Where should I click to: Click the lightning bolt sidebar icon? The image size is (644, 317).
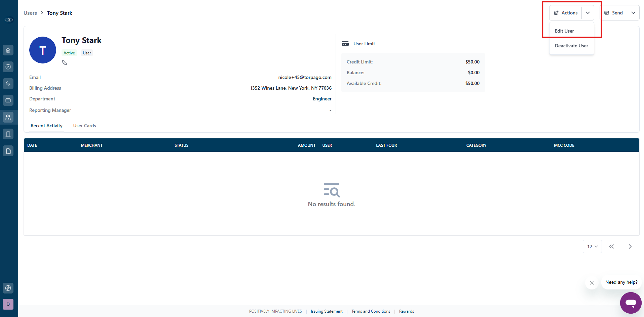point(8,288)
